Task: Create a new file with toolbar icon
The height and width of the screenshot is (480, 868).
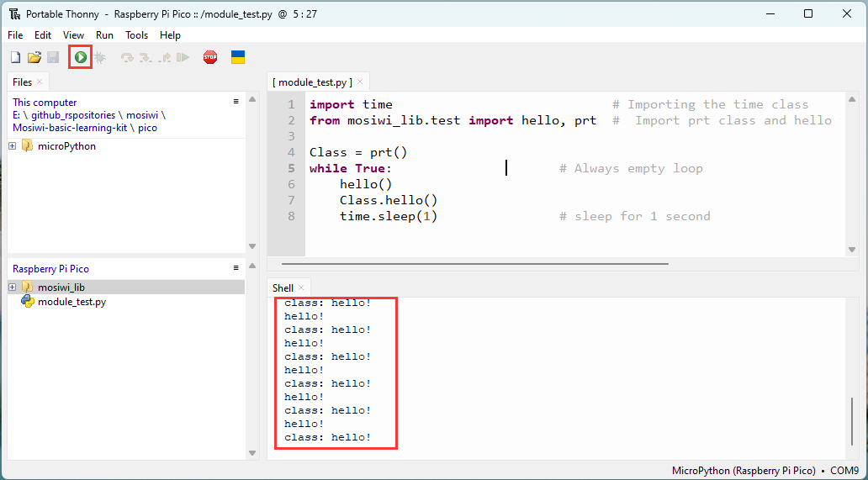Action: pos(15,57)
